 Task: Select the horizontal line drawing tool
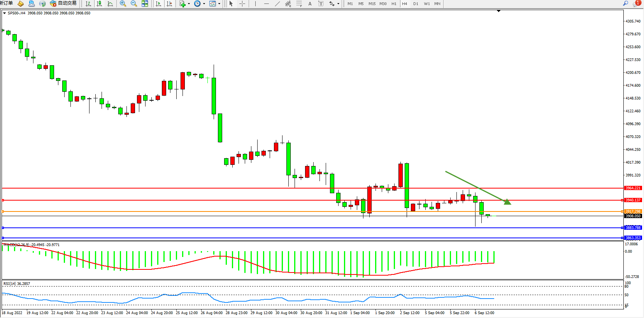266,3
